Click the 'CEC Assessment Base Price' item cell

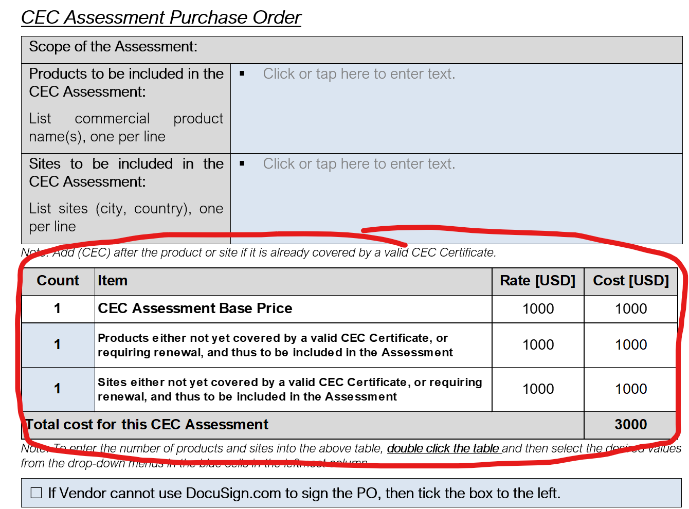(195, 309)
